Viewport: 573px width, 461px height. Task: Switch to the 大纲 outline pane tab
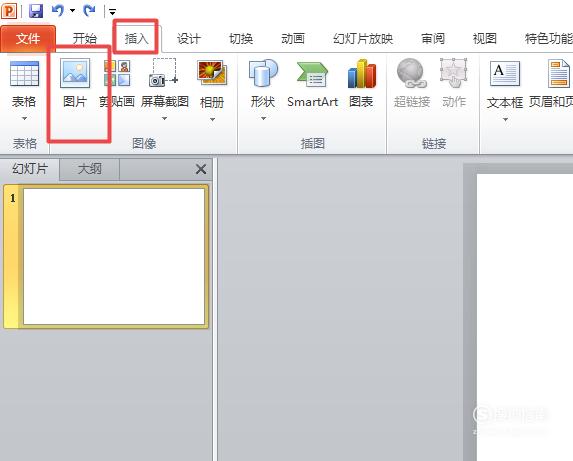pyautogui.click(x=90, y=169)
